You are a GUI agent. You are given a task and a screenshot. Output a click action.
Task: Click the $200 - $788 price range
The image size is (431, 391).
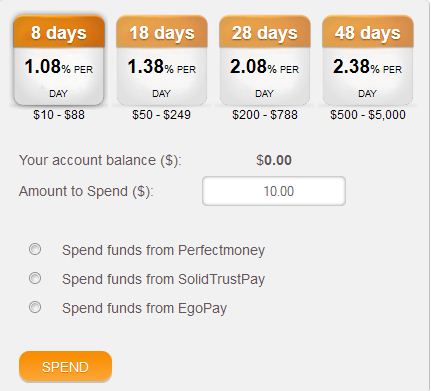265,115
